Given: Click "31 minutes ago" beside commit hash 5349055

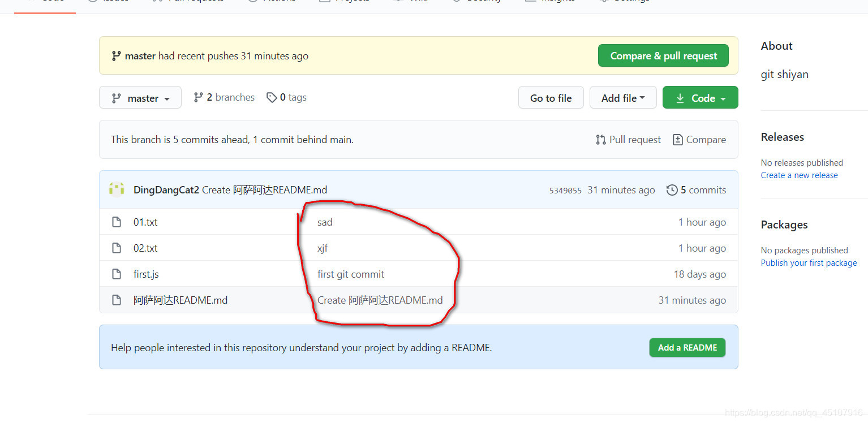Looking at the screenshot, I should (621, 190).
